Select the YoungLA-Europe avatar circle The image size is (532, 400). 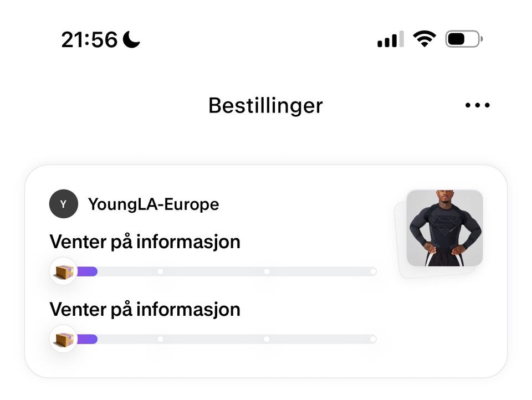click(x=63, y=204)
